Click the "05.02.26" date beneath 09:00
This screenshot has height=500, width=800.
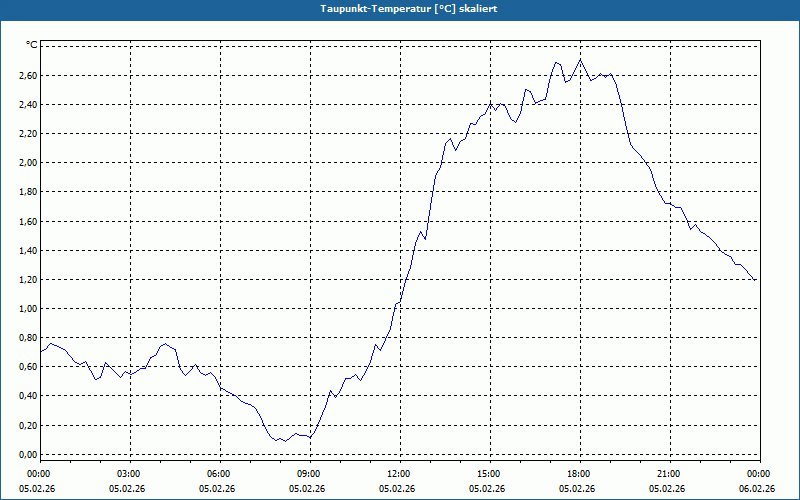[307, 489]
